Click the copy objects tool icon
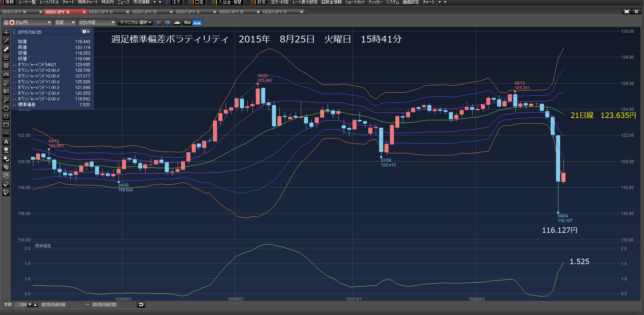 [6, 167]
